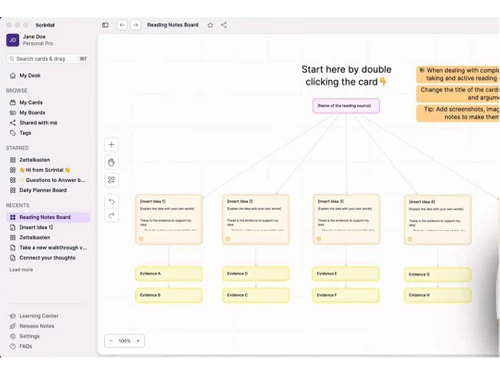Viewport: 500px width, 375px height.
Task: Click the JD avatar icon
Action: 13,40
